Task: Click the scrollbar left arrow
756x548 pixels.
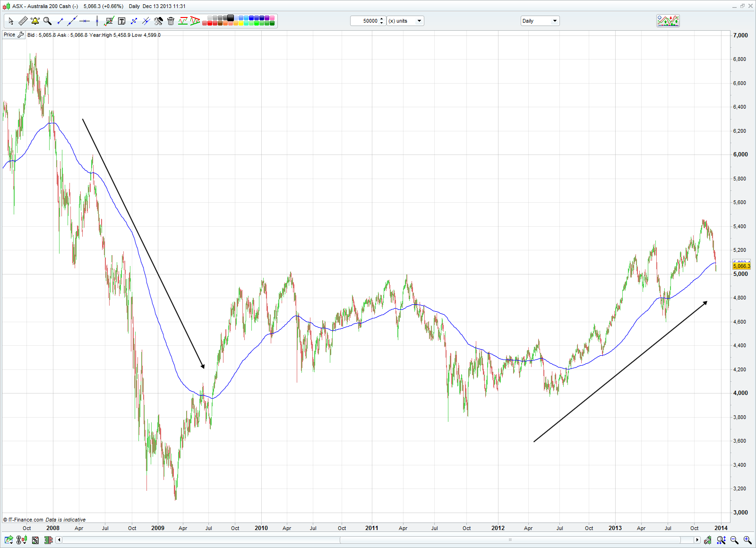Action: pyautogui.click(x=59, y=540)
